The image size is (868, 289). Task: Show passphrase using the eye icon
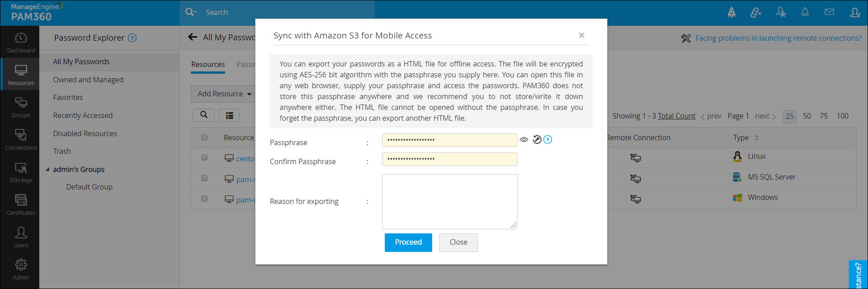point(524,140)
